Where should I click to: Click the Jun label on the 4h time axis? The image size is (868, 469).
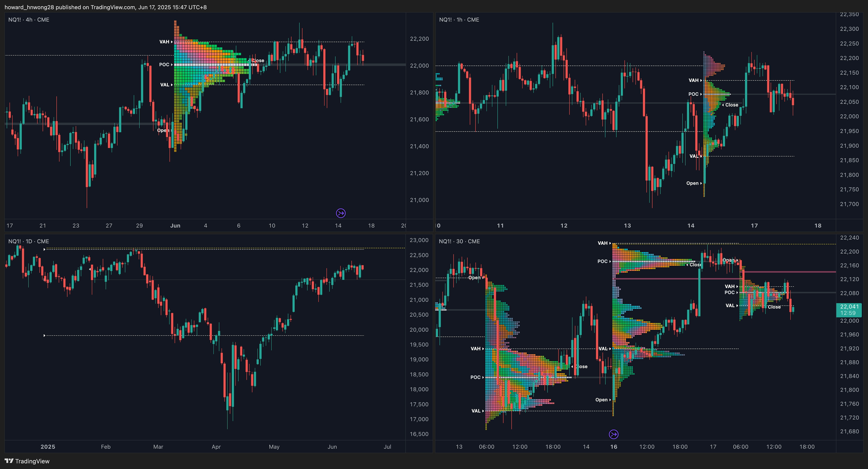[175, 226]
